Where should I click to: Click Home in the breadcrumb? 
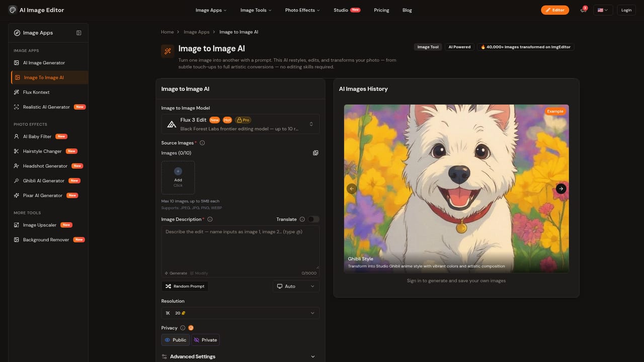(167, 32)
